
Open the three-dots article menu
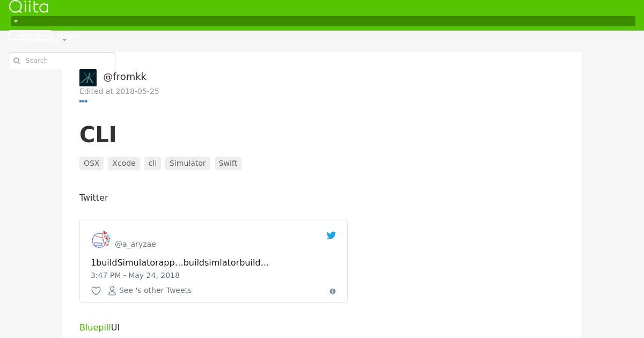[83, 101]
